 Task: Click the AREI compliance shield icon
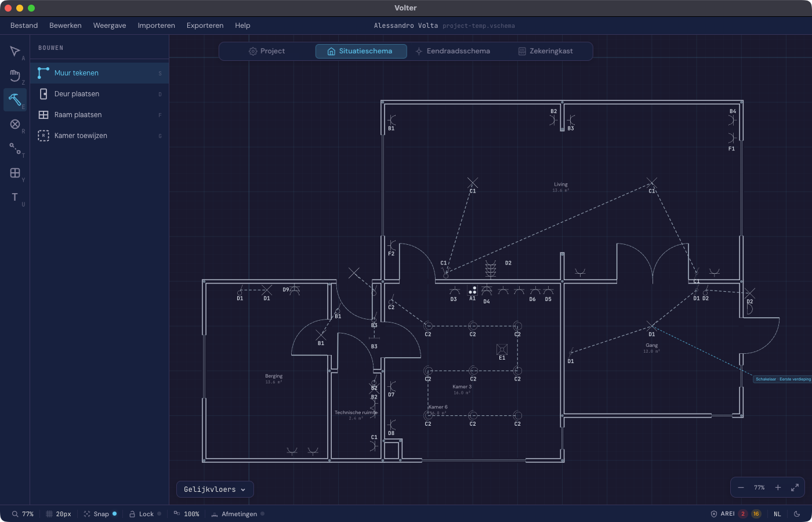coord(715,514)
